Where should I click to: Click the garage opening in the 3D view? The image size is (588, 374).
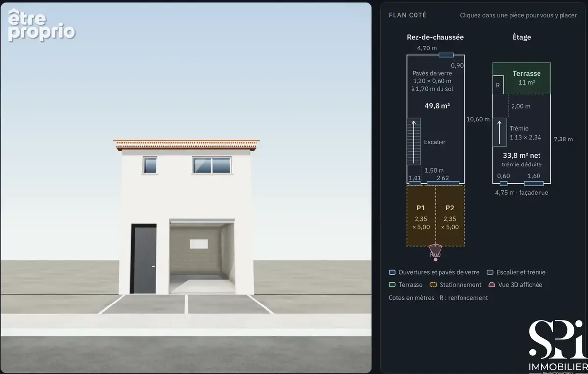pos(202,257)
